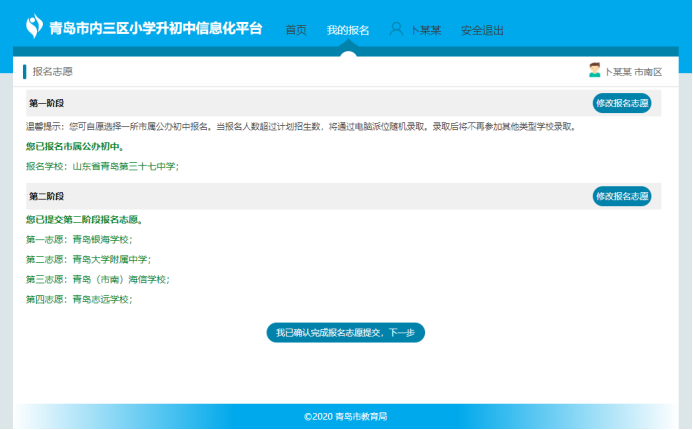Click 我已确认完成报名志愿提交，下一步 button

(x=345, y=333)
